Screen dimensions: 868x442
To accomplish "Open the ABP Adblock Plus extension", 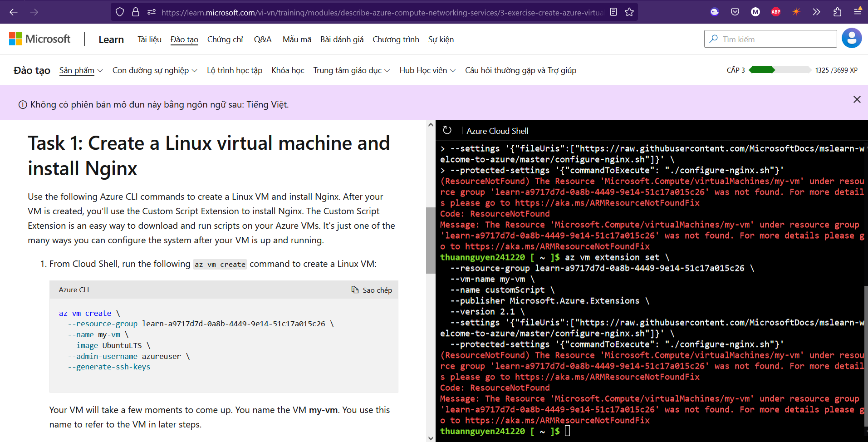I will pyautogui.click(x=776, y=12).
